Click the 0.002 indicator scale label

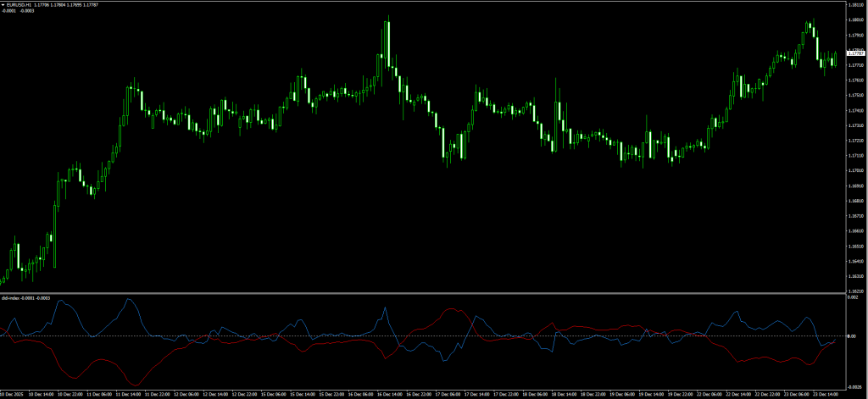pyautogui.click(x=852, y=297)
